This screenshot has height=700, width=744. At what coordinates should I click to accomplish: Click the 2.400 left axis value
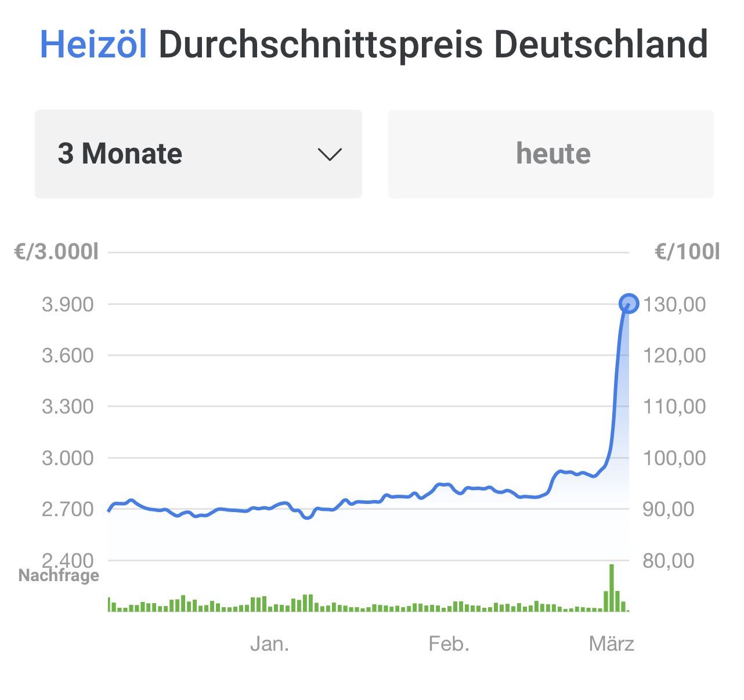[67, 559]
